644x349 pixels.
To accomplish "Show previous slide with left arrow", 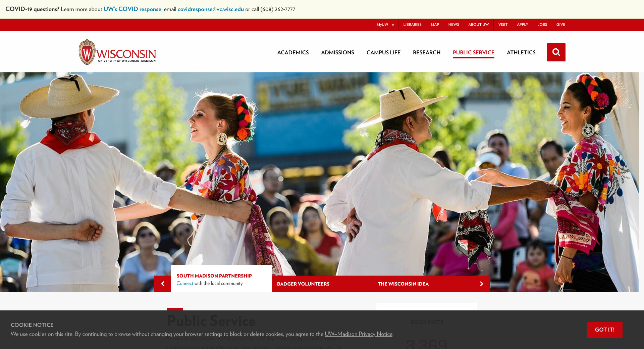I will (x=163, y=284).
